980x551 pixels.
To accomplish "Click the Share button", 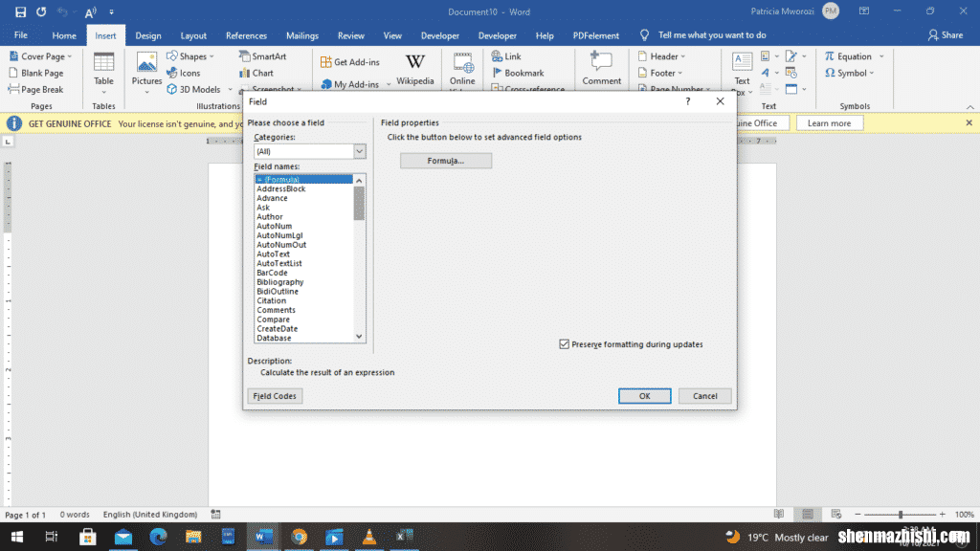I will (x=946, y=35).
